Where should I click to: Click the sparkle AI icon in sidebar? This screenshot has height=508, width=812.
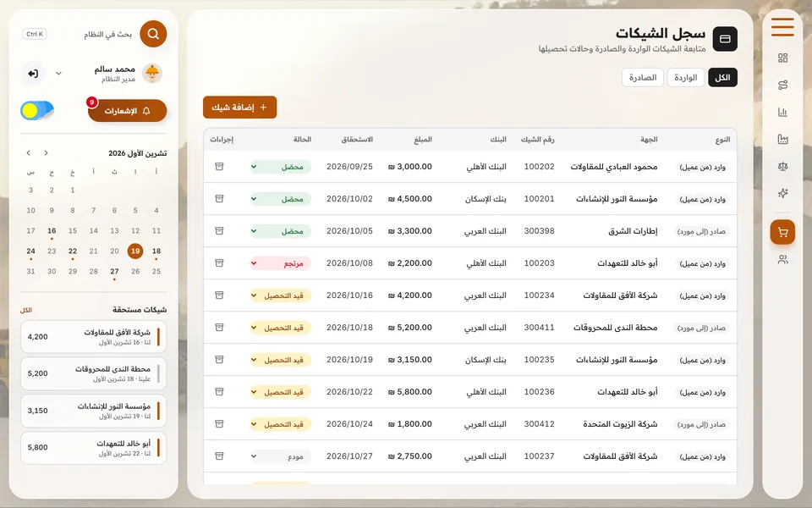[782, 193]
